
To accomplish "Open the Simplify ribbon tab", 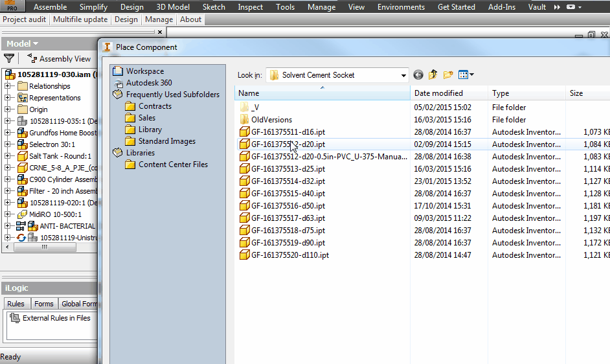I will [x=93, y=7].
